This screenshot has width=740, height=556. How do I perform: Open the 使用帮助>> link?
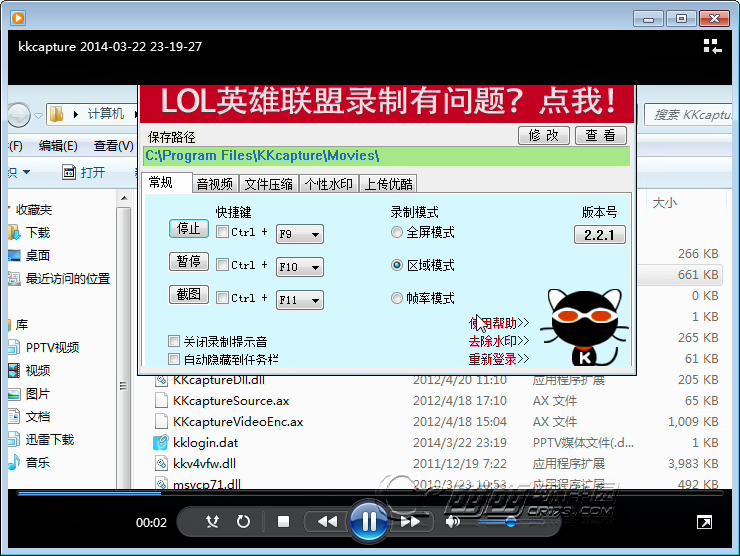tap(499, 323)
